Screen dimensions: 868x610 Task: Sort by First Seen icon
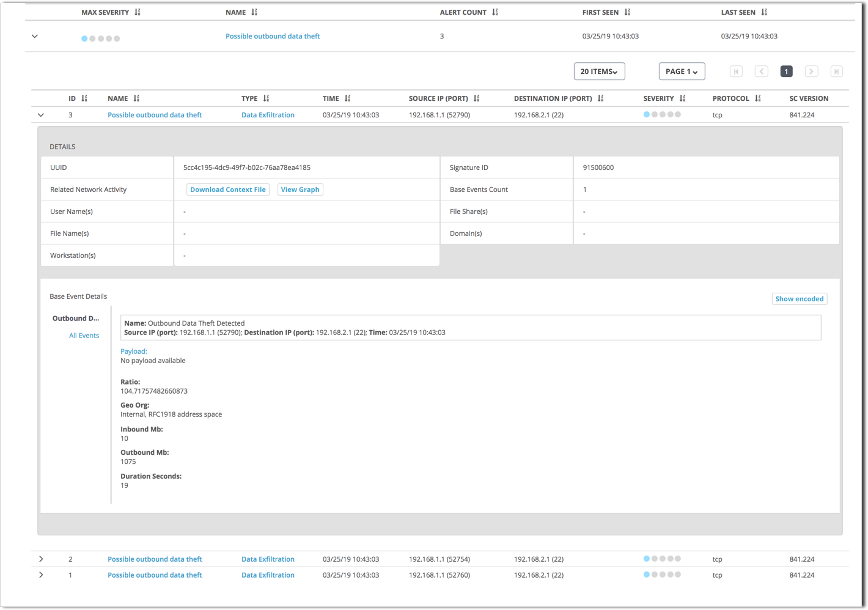[x=627, y=12]
